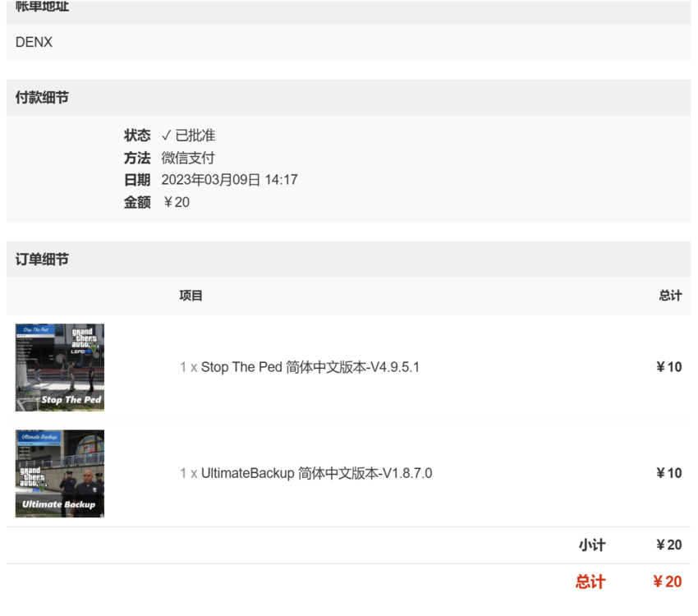Image resolution: width=698 pixels, height=616 pixels.
Task: Click the 项目 column header
Action: pos(191,296)
